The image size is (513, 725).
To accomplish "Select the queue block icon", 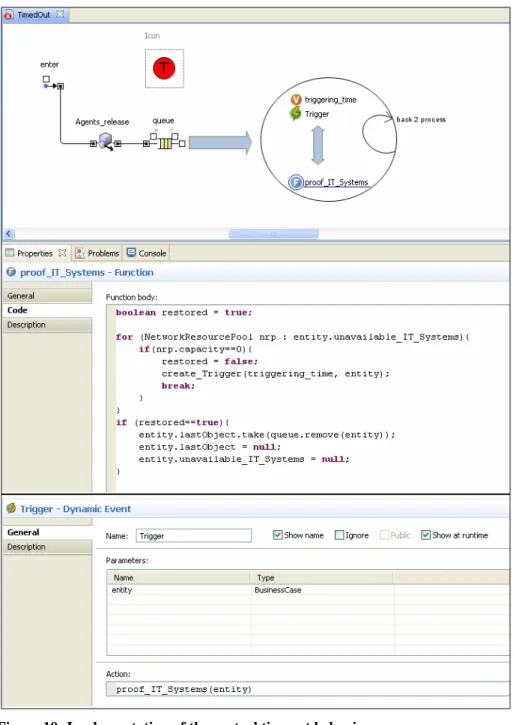I will click(x=165, y=143).
